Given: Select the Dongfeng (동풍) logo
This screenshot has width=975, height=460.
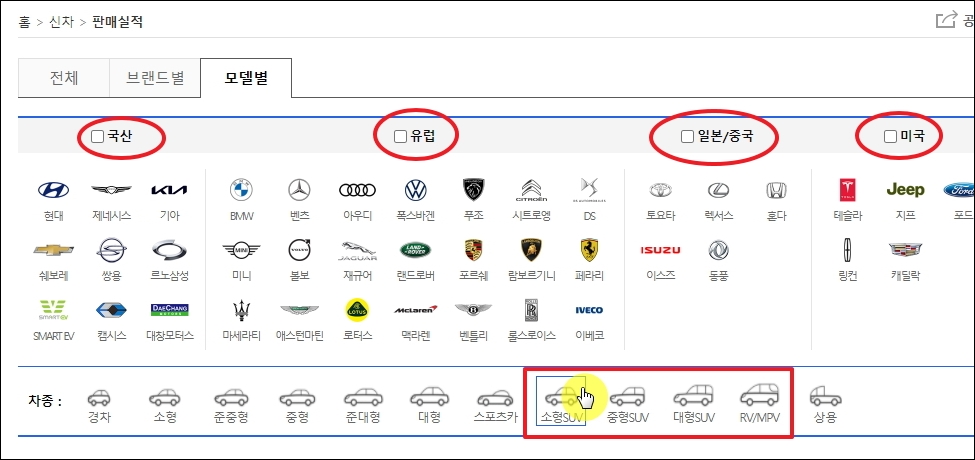Looking at the screenshot, I should click(x=718, y=250).
